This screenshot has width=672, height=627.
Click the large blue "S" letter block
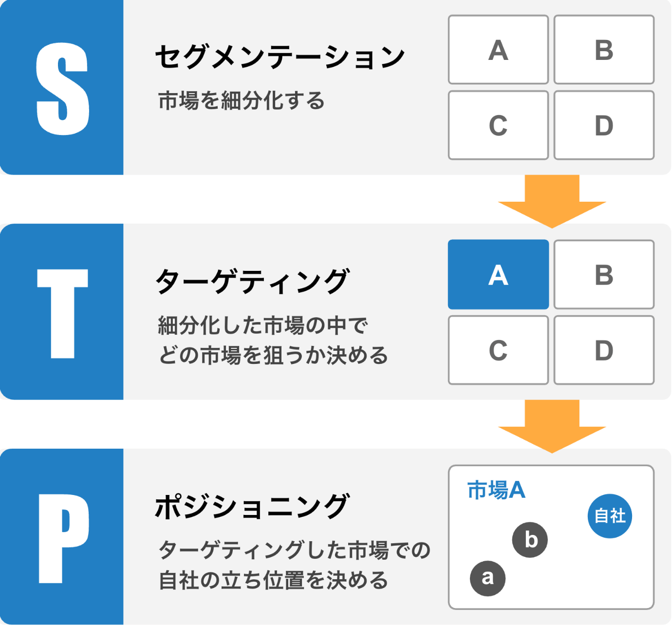[x=62, y=88]
